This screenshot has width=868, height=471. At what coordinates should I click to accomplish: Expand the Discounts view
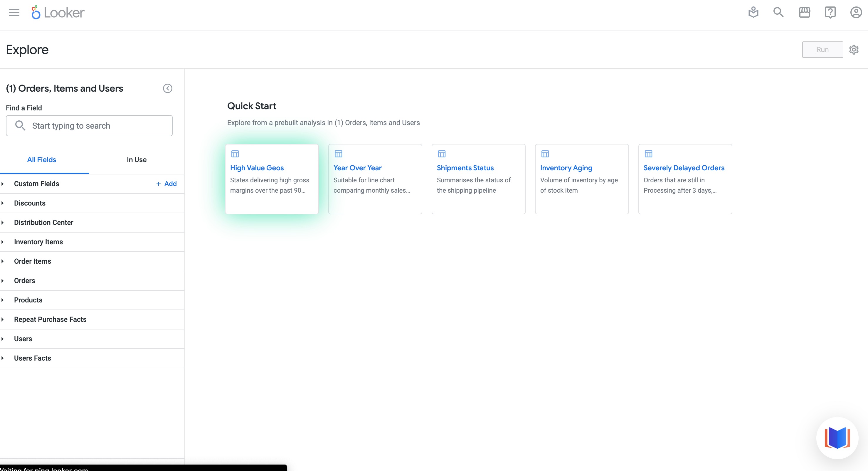tap(30, 203)
